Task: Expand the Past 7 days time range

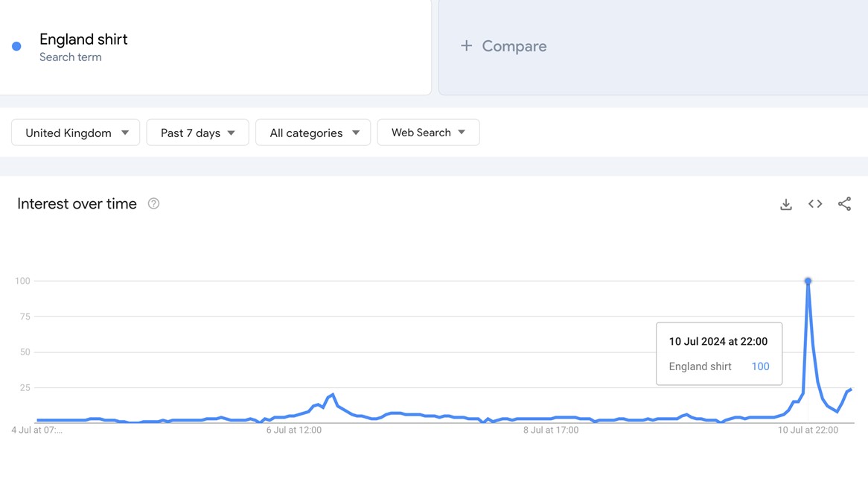Action: point(197,133)
